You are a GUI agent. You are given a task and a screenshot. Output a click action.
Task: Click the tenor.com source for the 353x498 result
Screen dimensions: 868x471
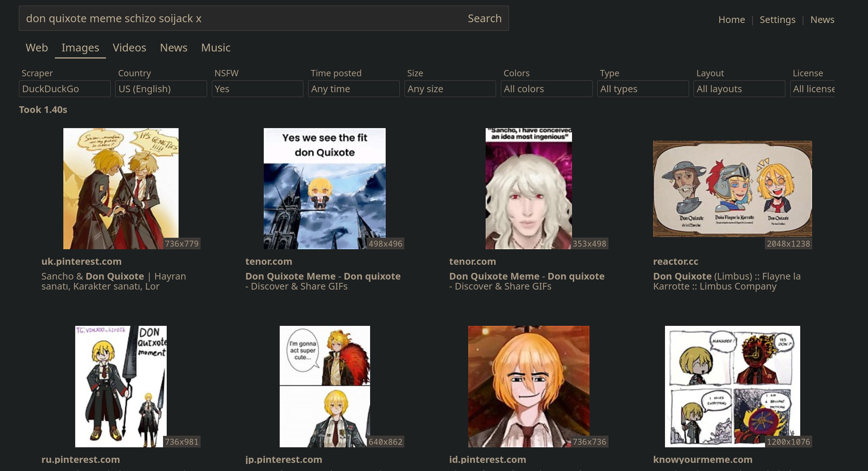point(472,261)
